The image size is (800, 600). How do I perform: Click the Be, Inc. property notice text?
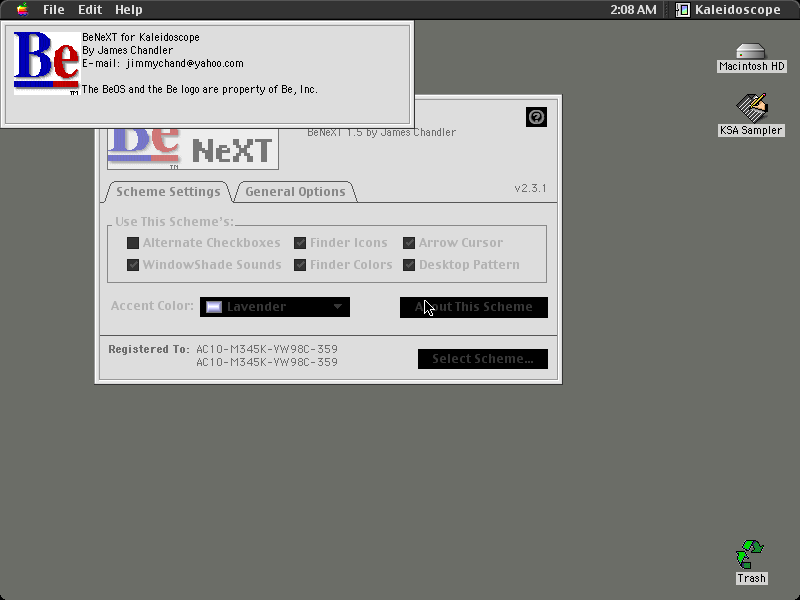click(x=199, y=89)
